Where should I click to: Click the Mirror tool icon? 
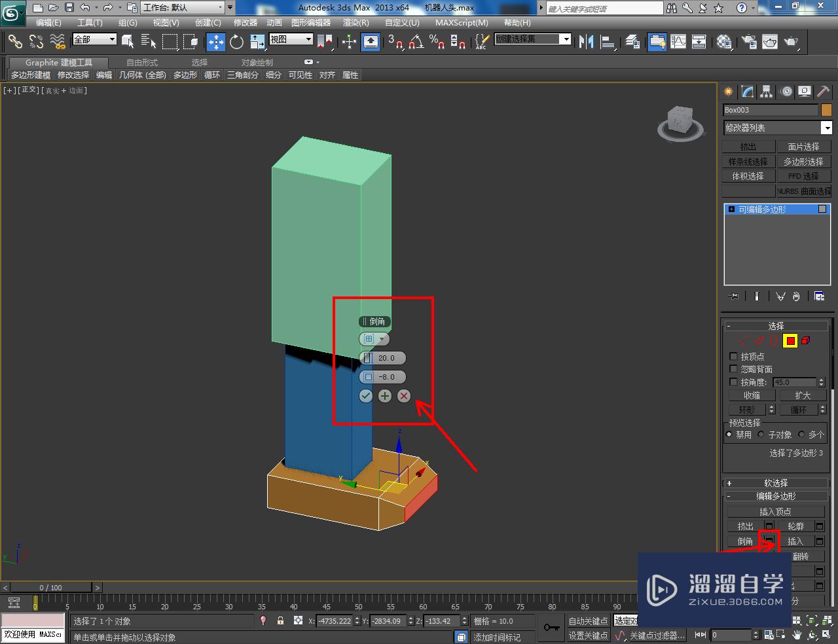tap(587, 42)
